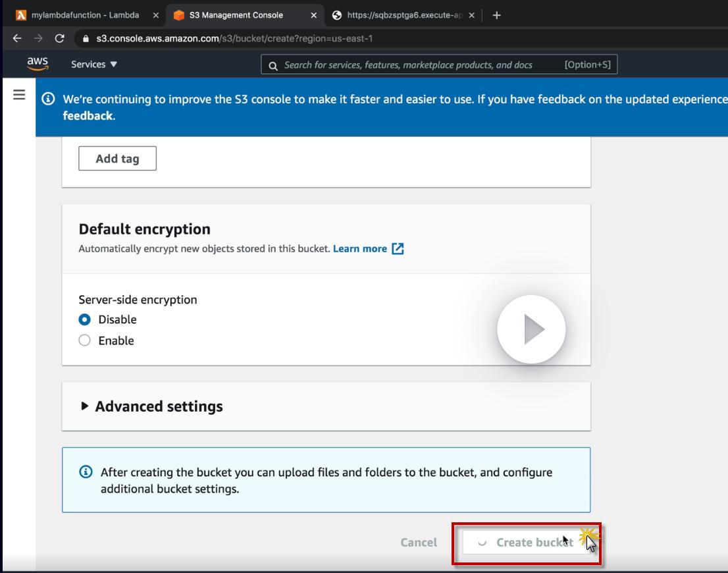The image size is (728, 573).
Task: Click the browser back arrow
Action: tap(17, 38)
